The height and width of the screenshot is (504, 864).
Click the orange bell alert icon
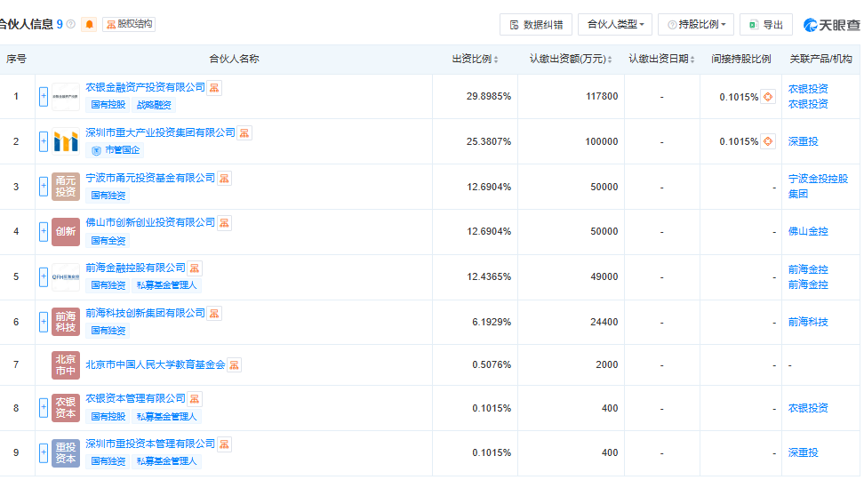[x=89, y=24]
